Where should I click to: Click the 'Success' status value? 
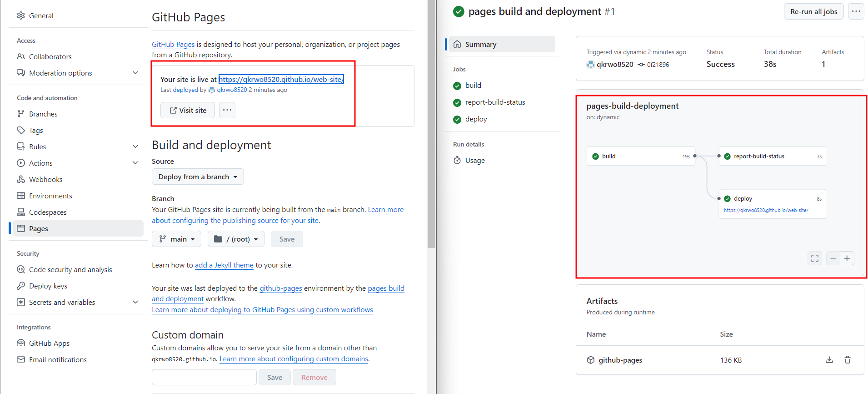coord(720,64)
